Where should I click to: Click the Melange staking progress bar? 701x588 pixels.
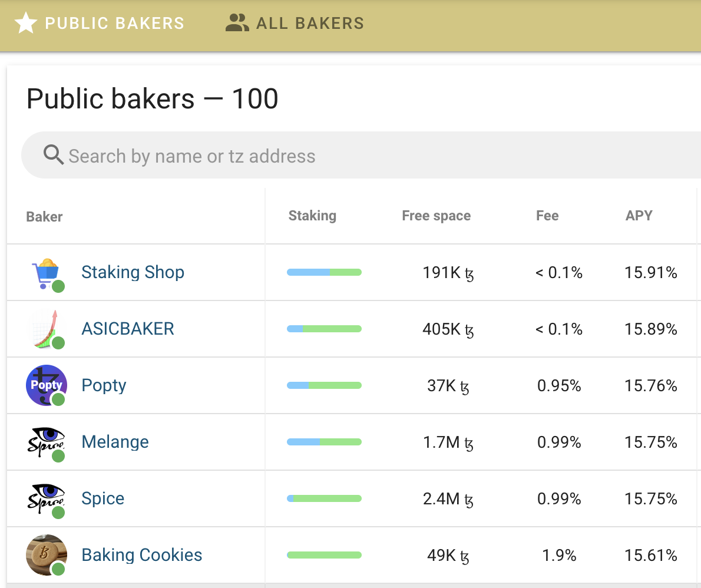[x=324, y=442]
